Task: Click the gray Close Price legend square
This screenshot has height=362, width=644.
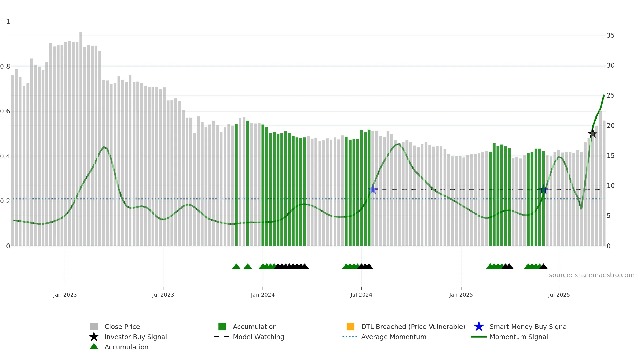Action: [x=94, y=327]
